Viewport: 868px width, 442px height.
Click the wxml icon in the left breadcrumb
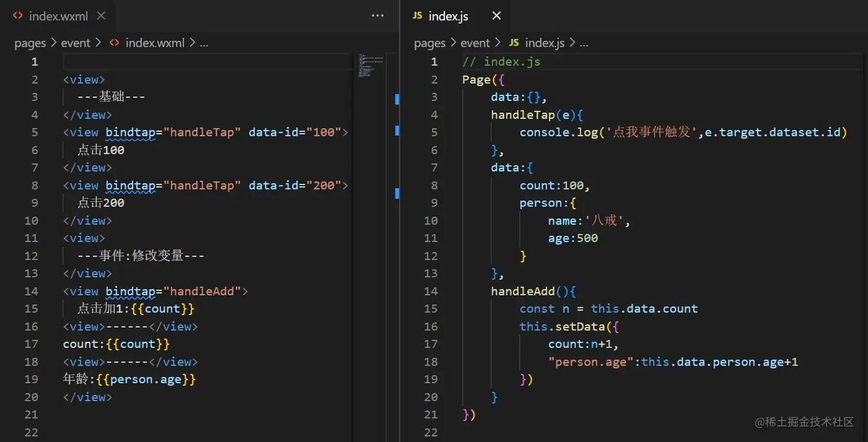(114, 43)
